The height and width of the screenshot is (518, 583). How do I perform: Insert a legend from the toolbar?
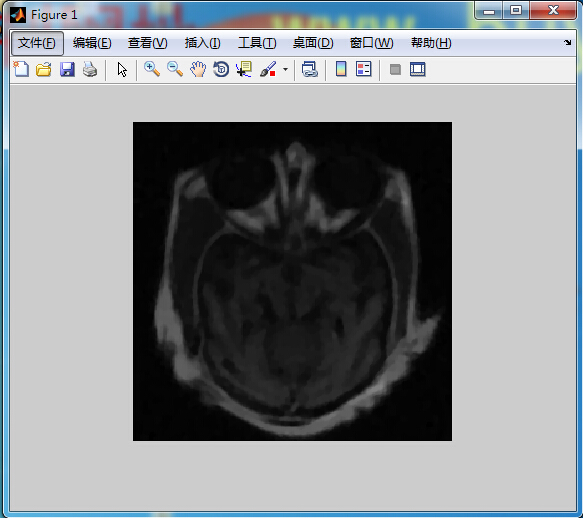pyautogui.click(x=364, y=69)
